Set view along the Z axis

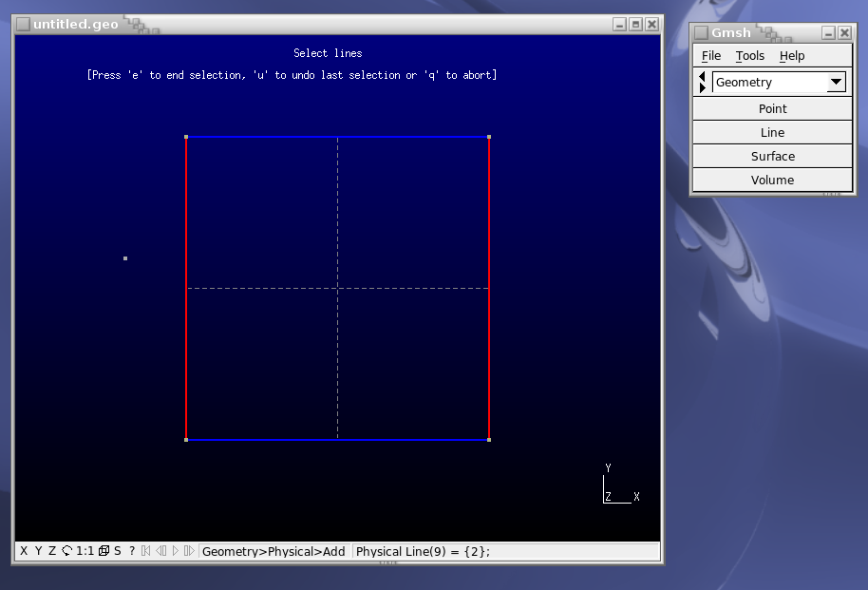click(52, 551)
